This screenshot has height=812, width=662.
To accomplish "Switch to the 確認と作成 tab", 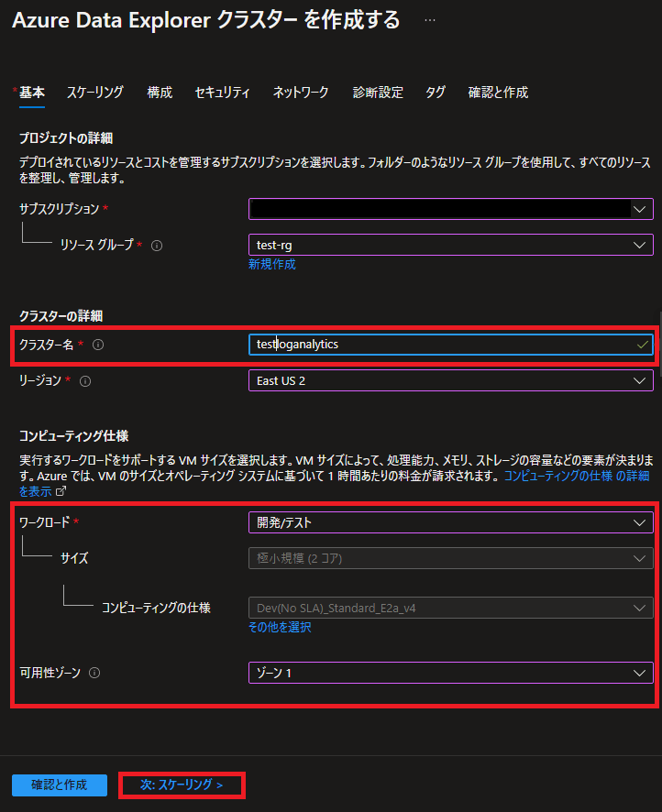I will click(x=498, y=93).
